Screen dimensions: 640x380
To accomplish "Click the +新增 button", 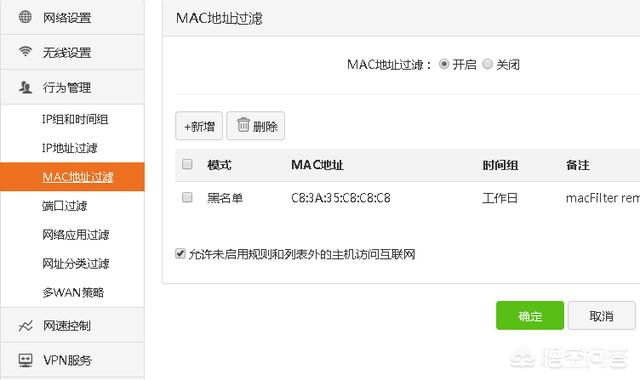I will coord(199,126).
